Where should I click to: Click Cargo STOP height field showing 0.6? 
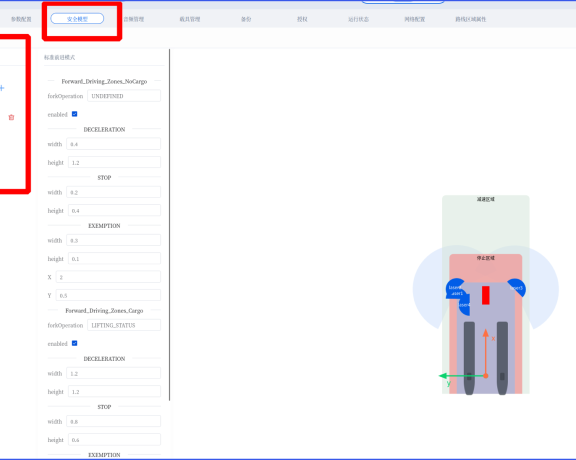pos(114,440)
